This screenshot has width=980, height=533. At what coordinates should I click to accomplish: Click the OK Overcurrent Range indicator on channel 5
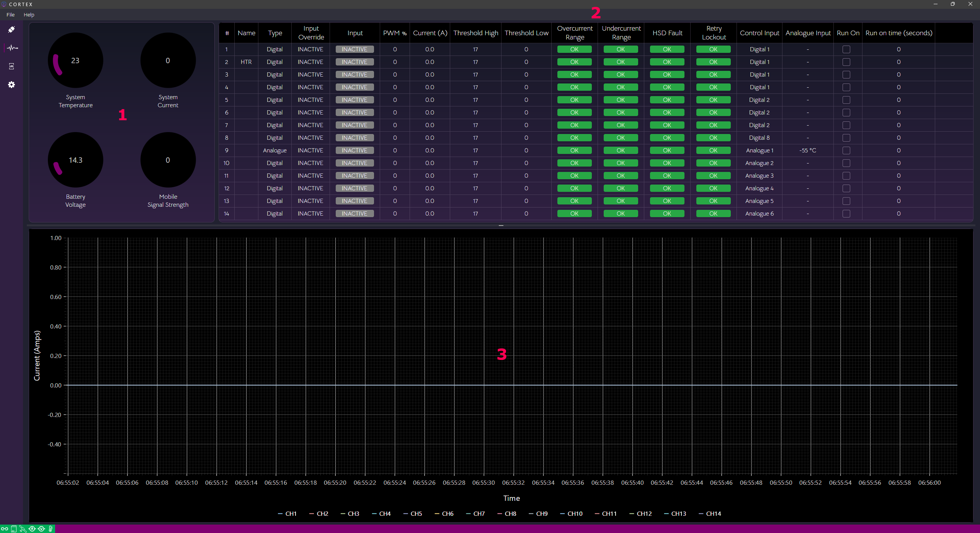pos(574,100)
